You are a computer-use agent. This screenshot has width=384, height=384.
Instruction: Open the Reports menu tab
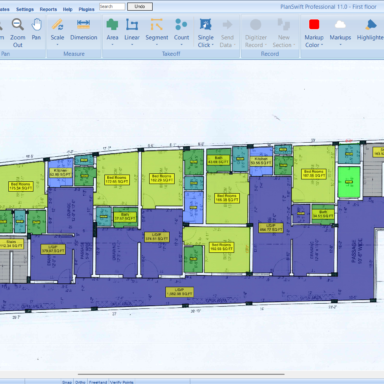point(48,9)
